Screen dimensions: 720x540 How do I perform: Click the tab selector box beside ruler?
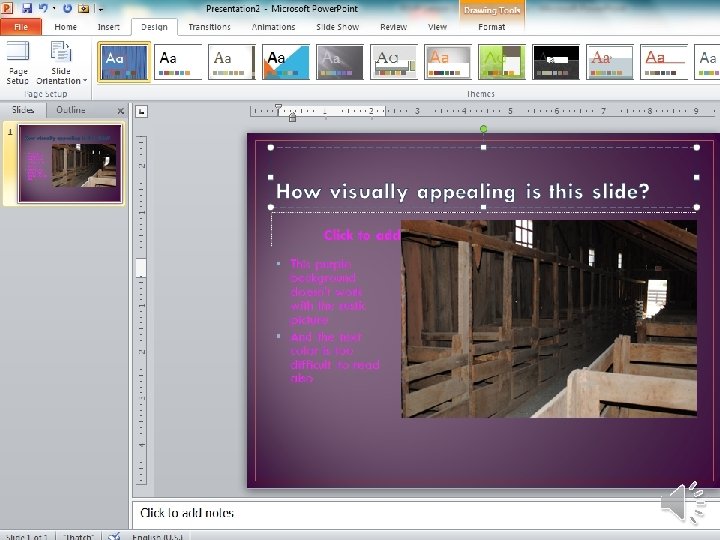click(142, 111)
